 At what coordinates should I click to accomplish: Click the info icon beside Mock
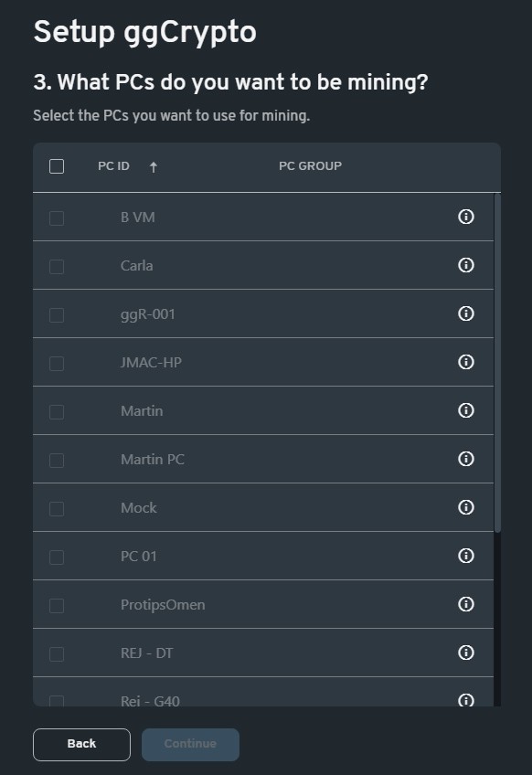pos(465,507)
